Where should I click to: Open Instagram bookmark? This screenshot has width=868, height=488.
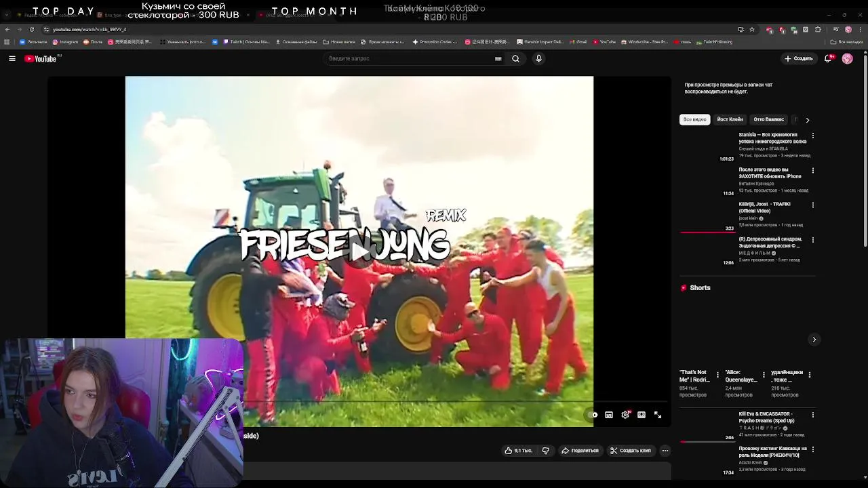point(66,42)
